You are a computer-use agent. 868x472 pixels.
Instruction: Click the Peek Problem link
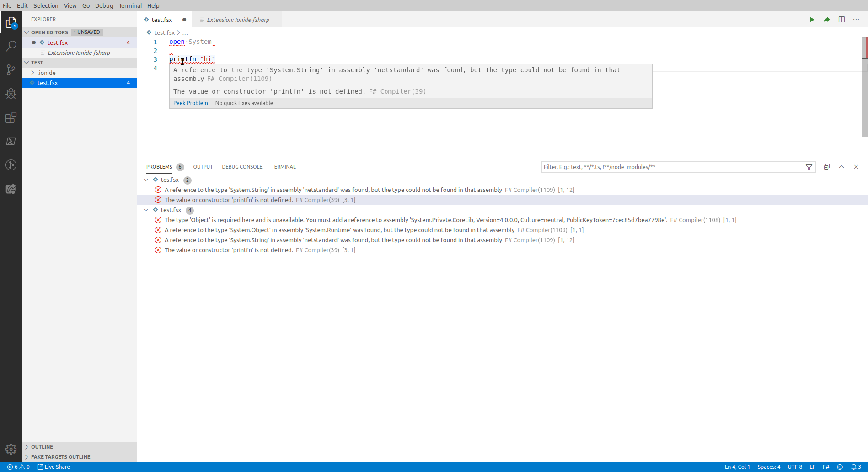(190, 103)
